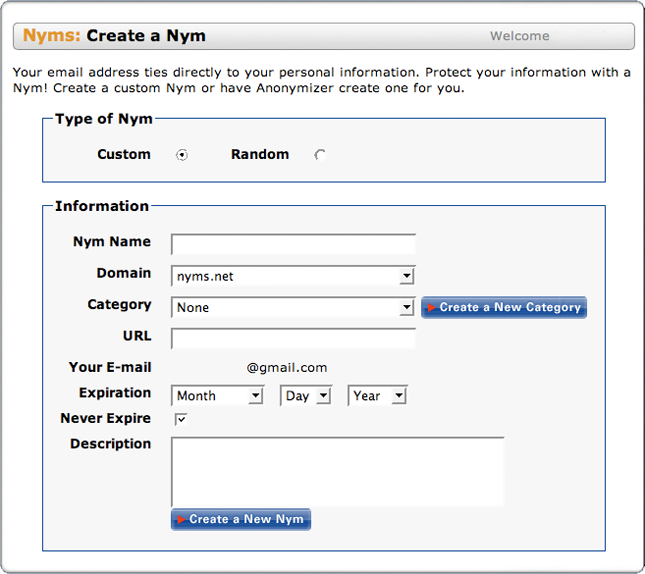Click inside the Description text area
Viewport: 645px width, 574px height.
coord(337,471)
